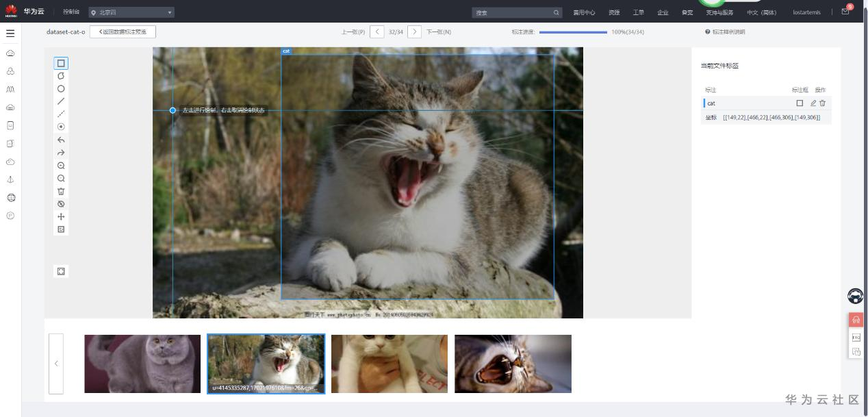The height and width of the screenshot is (417, 868).
Task: Open the red customer service headset button
Action: (x=856, y=320)
